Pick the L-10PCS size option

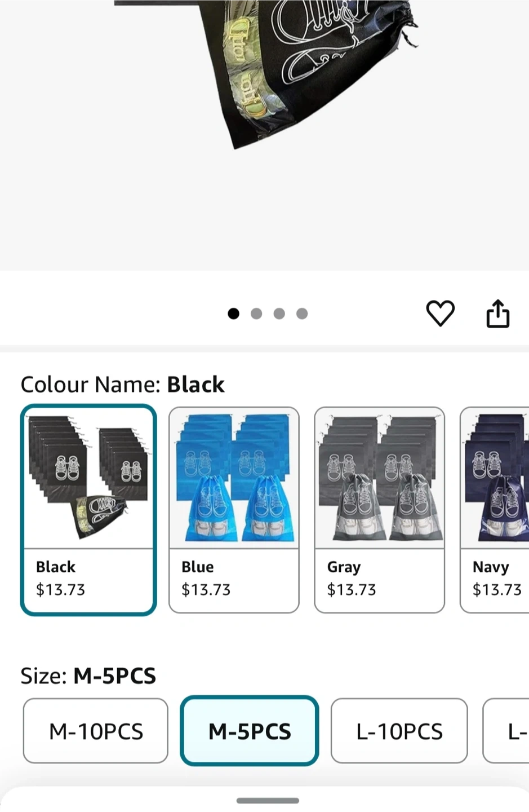pos(399,731)
